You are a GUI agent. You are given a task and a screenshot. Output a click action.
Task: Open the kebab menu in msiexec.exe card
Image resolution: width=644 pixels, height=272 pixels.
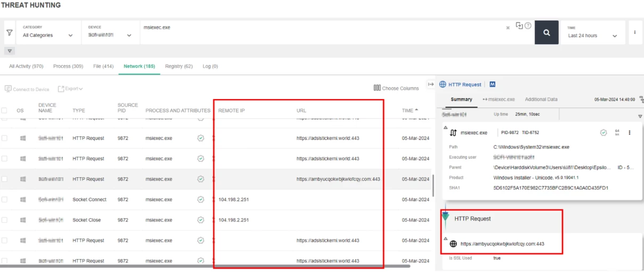click(x=629, y=133)
